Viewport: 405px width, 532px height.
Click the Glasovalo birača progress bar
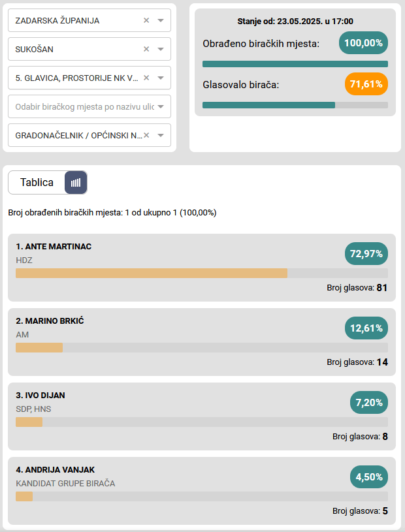pos(295,104)
